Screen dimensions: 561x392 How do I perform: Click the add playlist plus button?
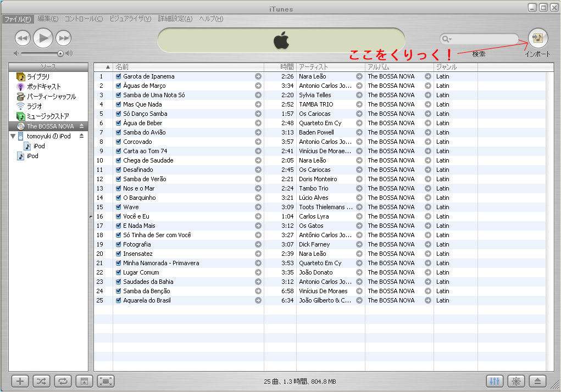click(20, 381)
